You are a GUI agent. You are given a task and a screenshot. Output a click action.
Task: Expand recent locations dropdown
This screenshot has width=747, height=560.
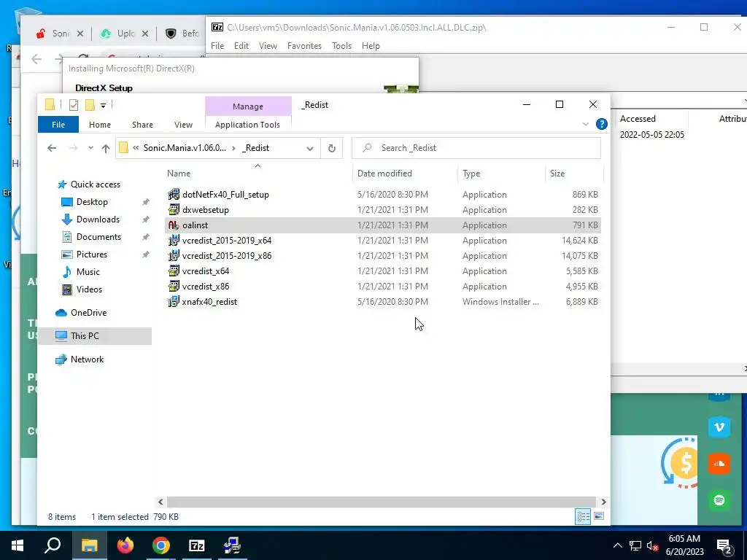point(90,148)
